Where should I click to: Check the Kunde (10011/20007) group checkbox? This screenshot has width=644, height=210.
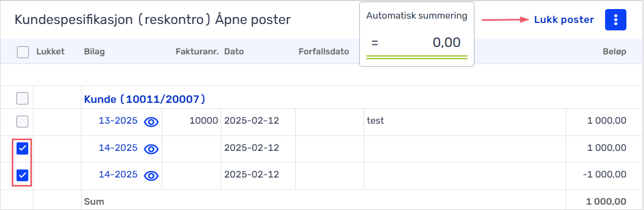coord(22,99)
